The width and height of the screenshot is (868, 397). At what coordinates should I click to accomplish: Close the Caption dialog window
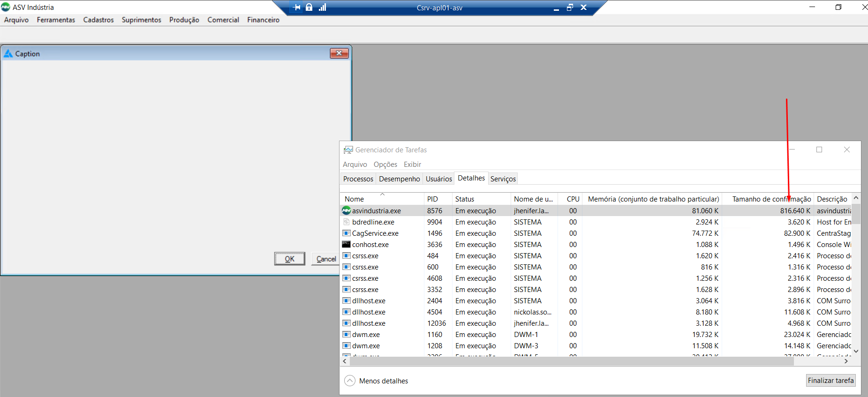click(339, 53)
